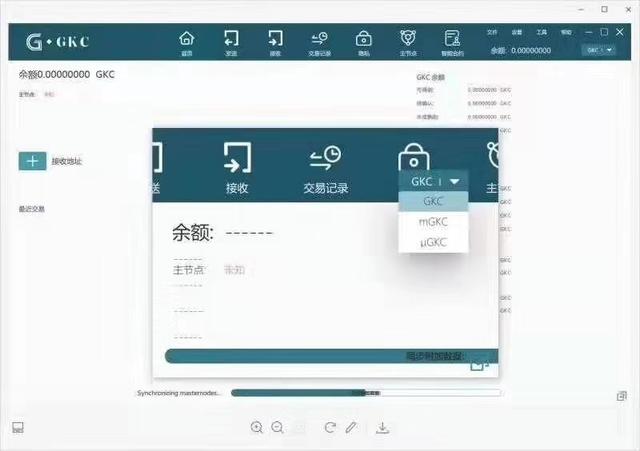Screen dimensions: 640x451
Task: Click the masternode synchronization progress bar
Action: click(366, 393)
